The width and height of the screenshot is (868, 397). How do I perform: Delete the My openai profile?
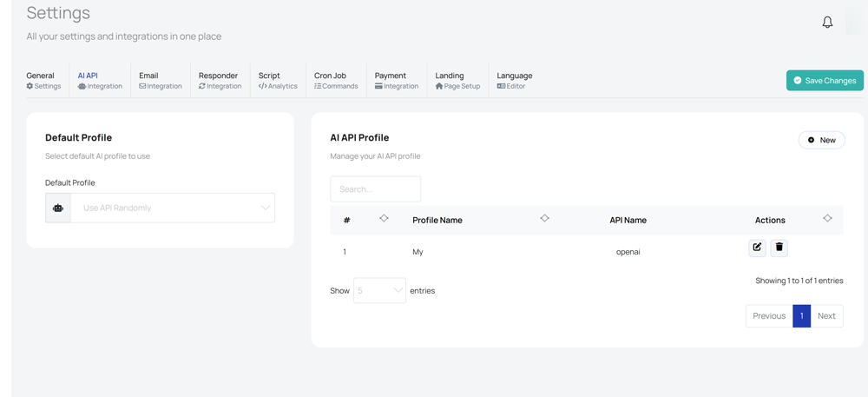coord(779,248)
